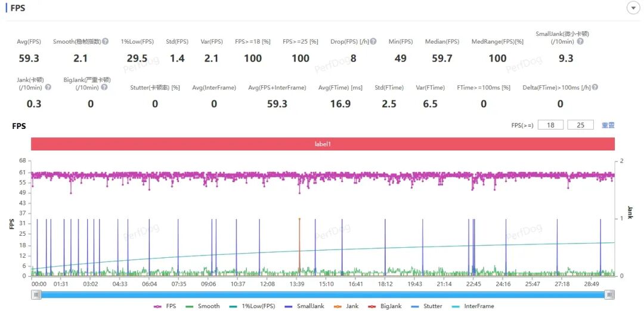Click the FTime>=100ms [%] label
644x311 pixels.
click(x=484, y=88)
